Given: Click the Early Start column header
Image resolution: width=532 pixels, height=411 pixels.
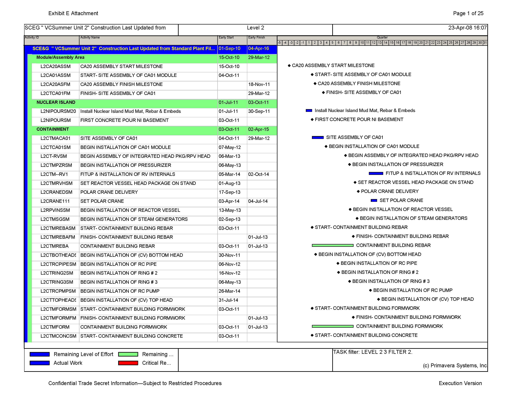Looking at the screenshot, I should [x=232, y=40].
